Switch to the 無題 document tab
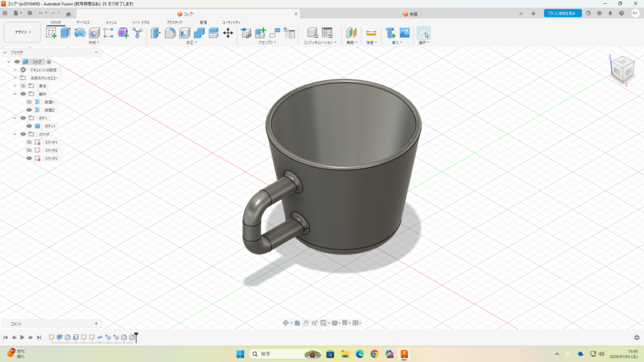The width and height of the screenshot is (644, 362). (413, 14)
